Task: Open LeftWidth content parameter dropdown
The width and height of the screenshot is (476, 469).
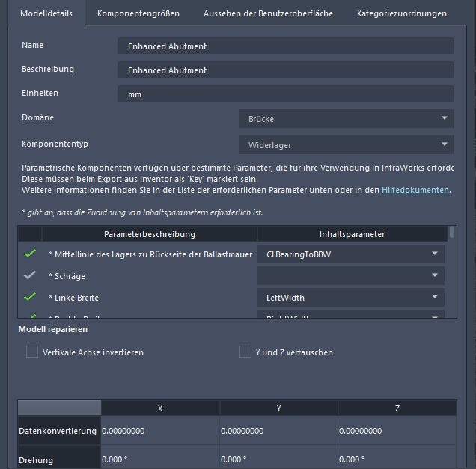Action: pos(350,297)
